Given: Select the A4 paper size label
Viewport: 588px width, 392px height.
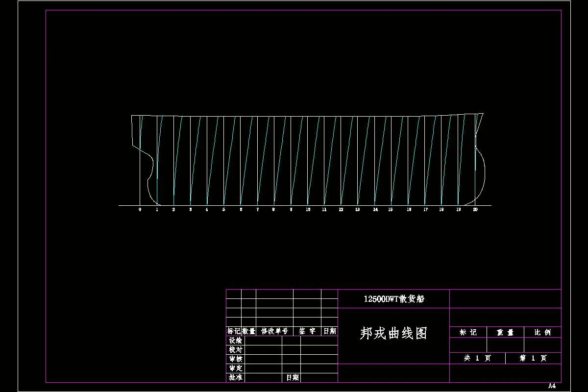Looking at the screenshot, I should pos(552,386).
